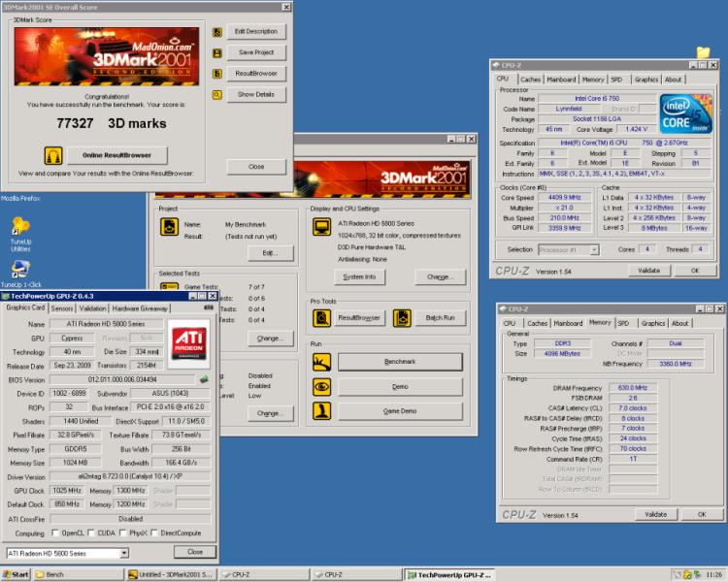Click the Show Details button
Viewport: 728px width, 582px height.
[256, 95]
